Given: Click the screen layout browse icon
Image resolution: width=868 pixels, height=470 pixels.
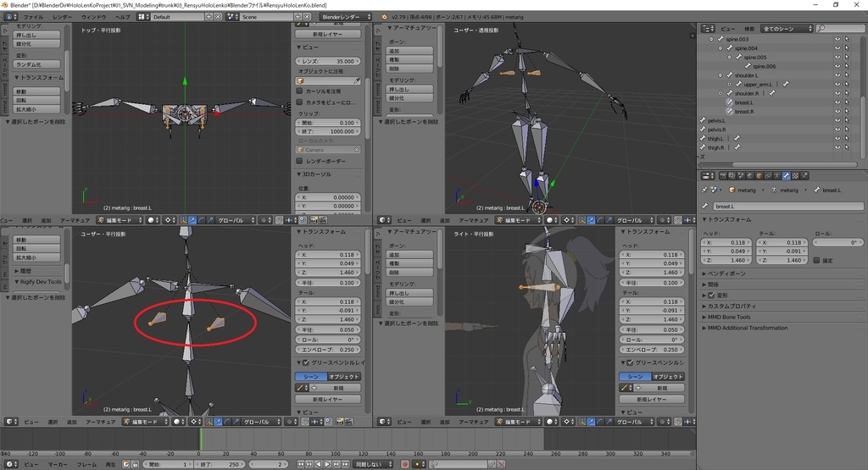Looking at the screenshot, I should tap(142, 17).
